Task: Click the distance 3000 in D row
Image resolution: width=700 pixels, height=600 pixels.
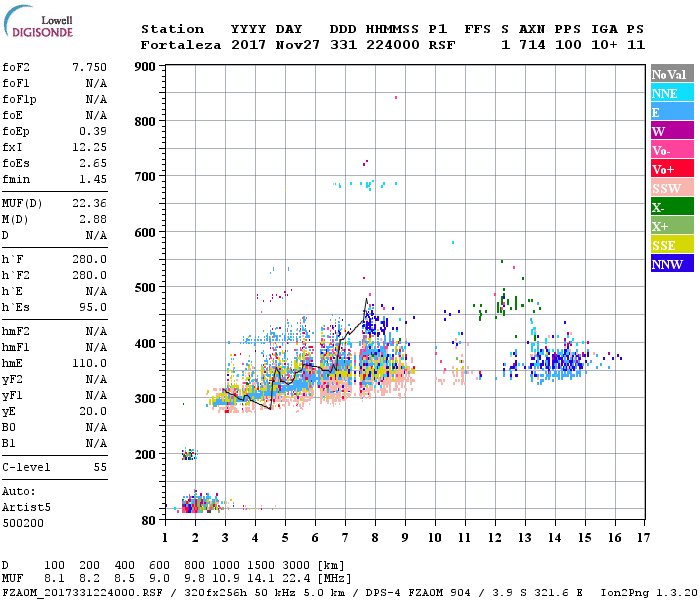Action: click(296, 565)
